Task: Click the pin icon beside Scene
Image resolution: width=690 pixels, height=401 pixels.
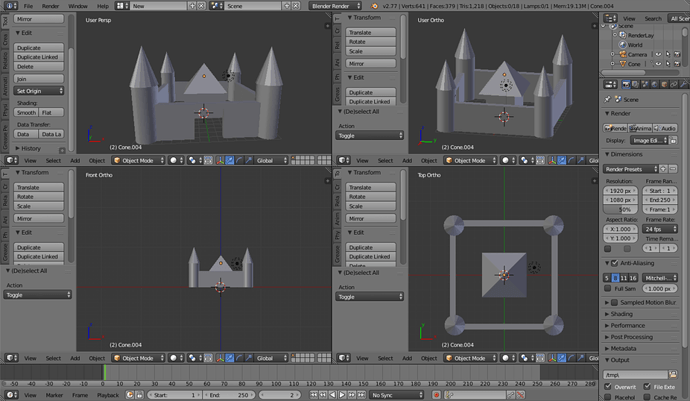Action: (609, 99)
